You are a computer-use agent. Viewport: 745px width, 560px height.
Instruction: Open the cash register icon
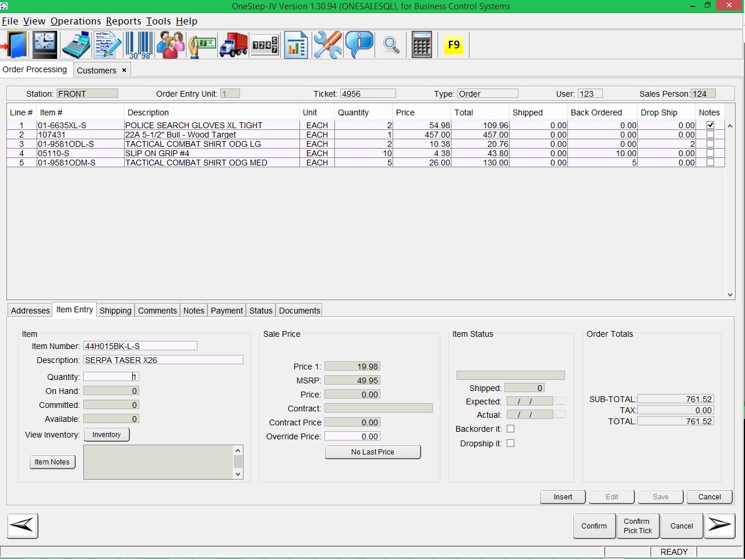click(x=76, y=45)
